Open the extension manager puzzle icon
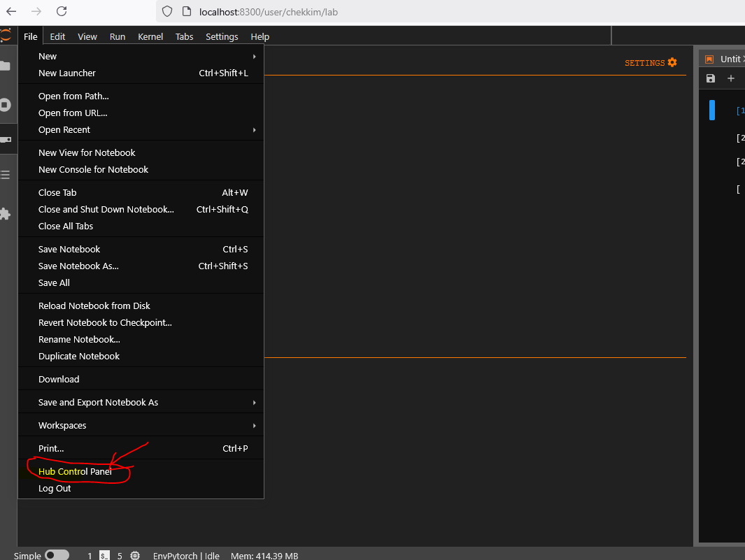745x560 pixels. click(5, 214)
